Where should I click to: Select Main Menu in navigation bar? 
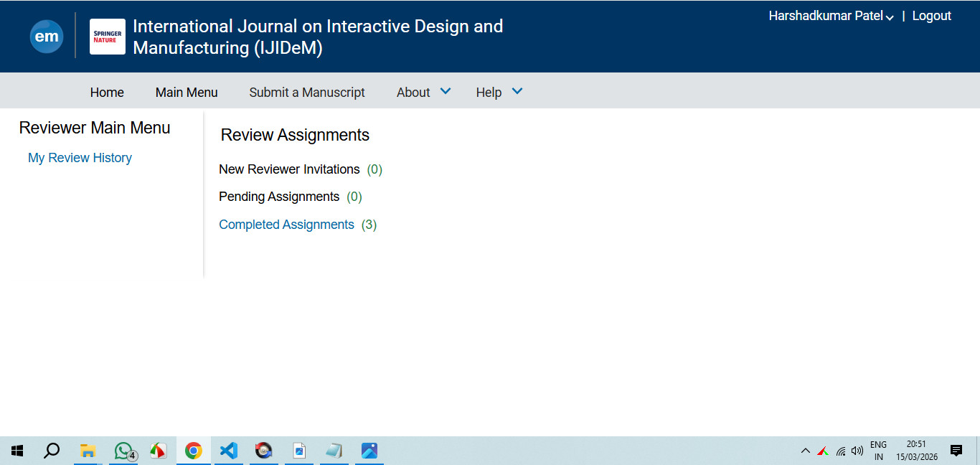pos(187,92)
